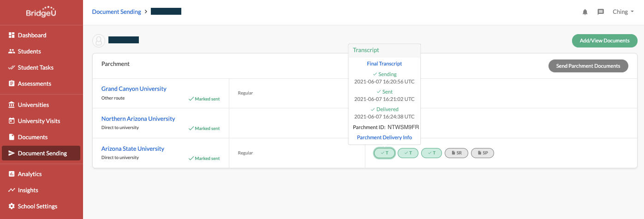The image size is (644, 219).
Task: Click the student avatar icon
Action: (x=98, y=41)
